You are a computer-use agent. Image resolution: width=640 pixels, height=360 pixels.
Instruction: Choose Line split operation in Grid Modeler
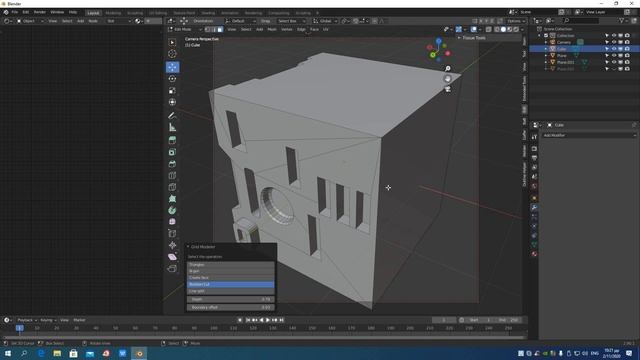coord(231,291)
